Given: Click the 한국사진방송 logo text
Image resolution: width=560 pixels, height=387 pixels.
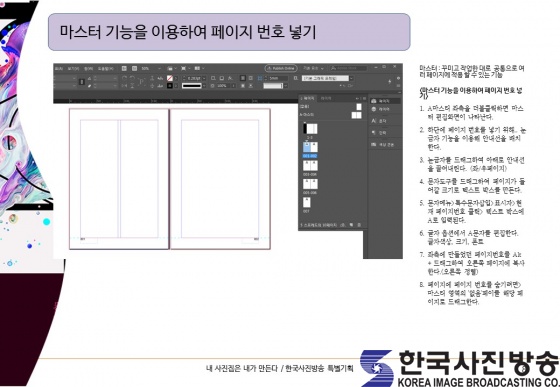Looking at the screenshot, I should pyautogui.click(x=479, y=363).
